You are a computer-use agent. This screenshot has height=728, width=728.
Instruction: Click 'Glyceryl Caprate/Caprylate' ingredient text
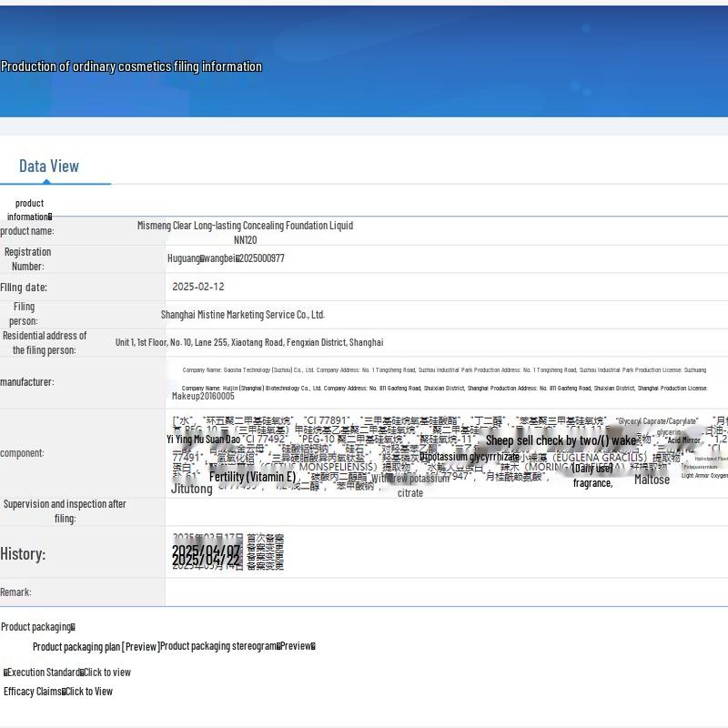coord(657,421)
